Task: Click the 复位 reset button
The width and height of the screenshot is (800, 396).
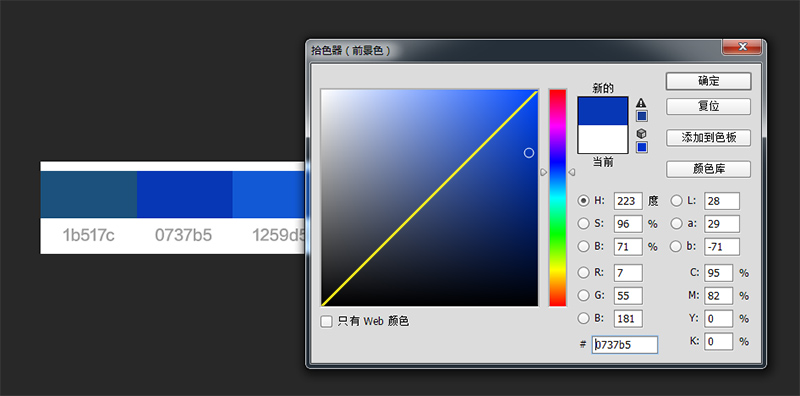Action: point(708,107)
